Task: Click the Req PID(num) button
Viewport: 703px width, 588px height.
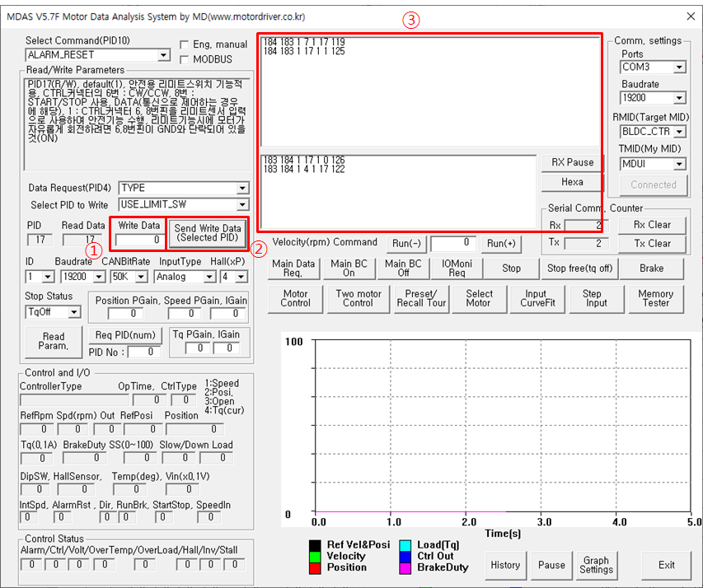Action: click(x=125, y=335)
